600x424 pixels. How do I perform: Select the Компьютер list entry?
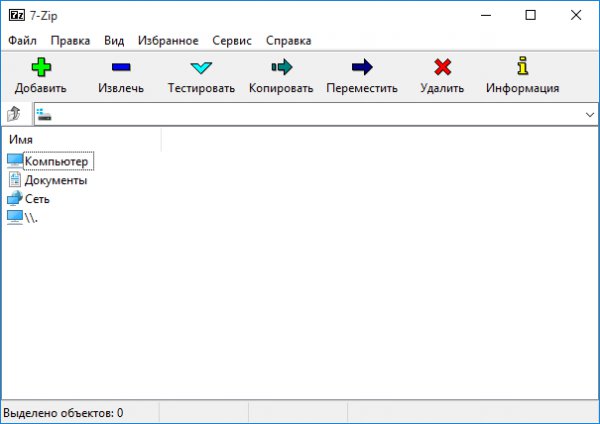tap(56, 161)
